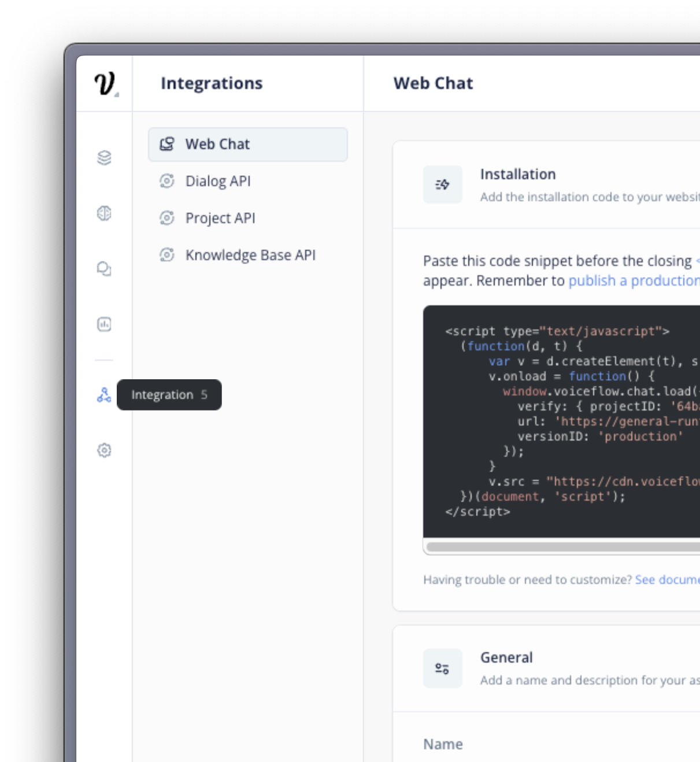Open the Transcripts chat bubbles icon
The height and width of the screenshot is (762, 700).
point(103,269)
